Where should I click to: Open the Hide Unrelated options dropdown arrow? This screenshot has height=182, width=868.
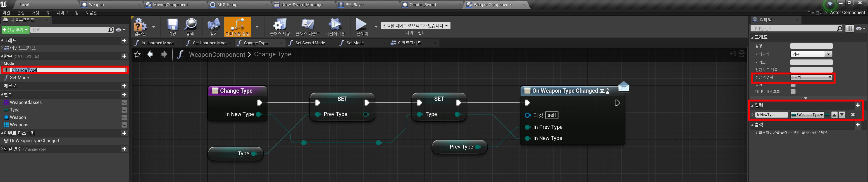point(257,27)
